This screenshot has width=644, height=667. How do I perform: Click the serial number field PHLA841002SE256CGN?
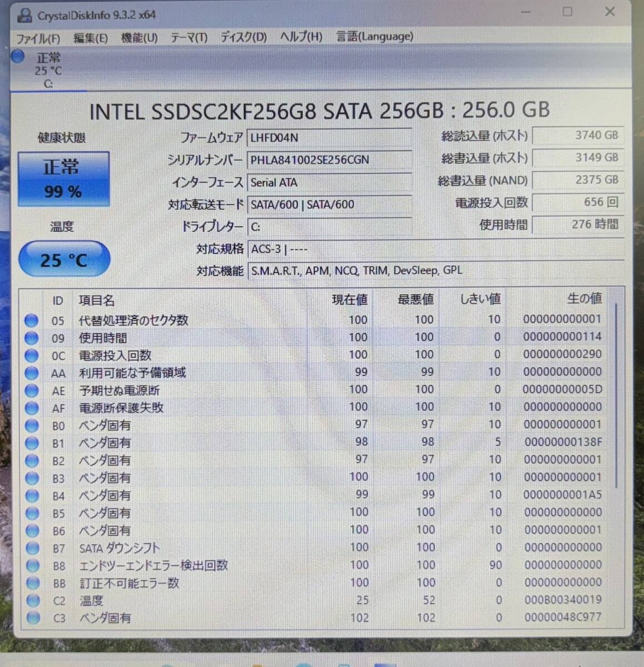[329, 160]
